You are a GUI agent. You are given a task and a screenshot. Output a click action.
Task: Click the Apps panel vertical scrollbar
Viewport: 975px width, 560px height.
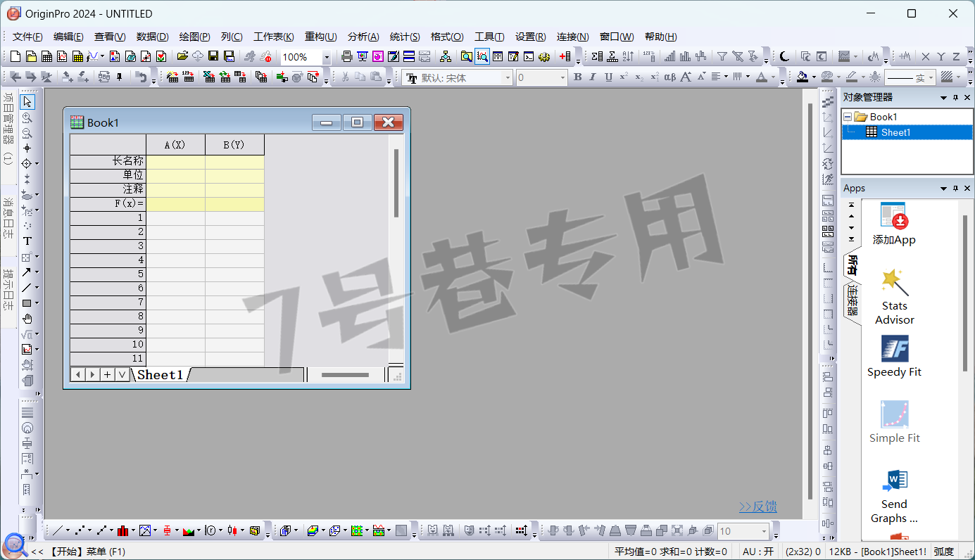pos(965,293)
